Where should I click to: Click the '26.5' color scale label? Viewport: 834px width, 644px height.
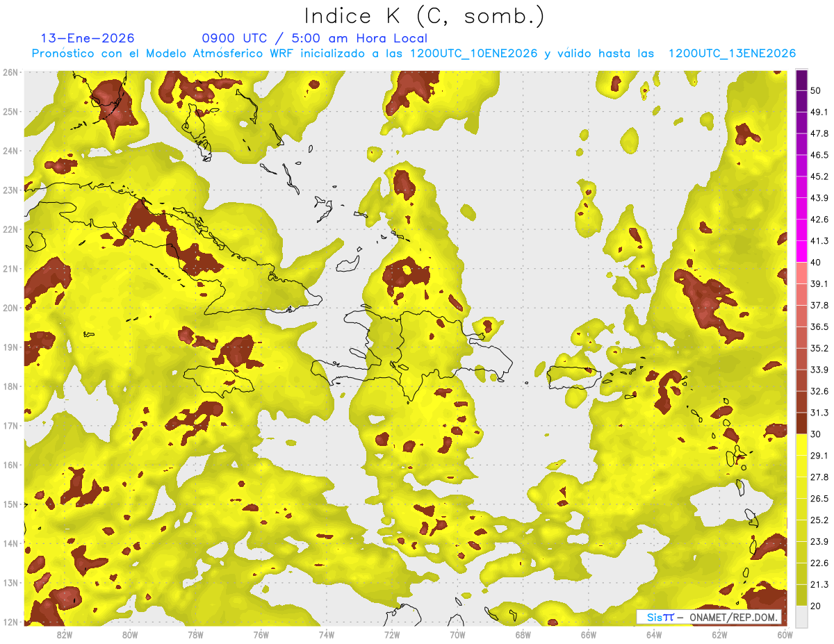point(819,498)
